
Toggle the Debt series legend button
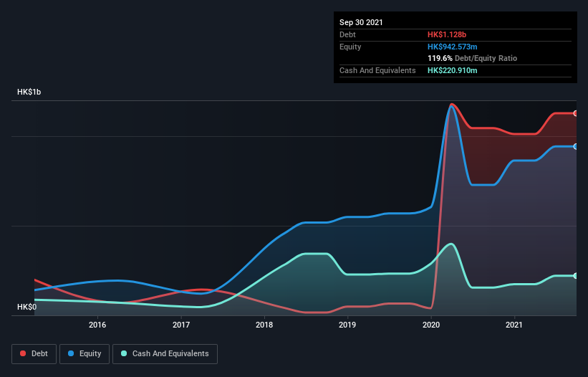tap(34, 354)
